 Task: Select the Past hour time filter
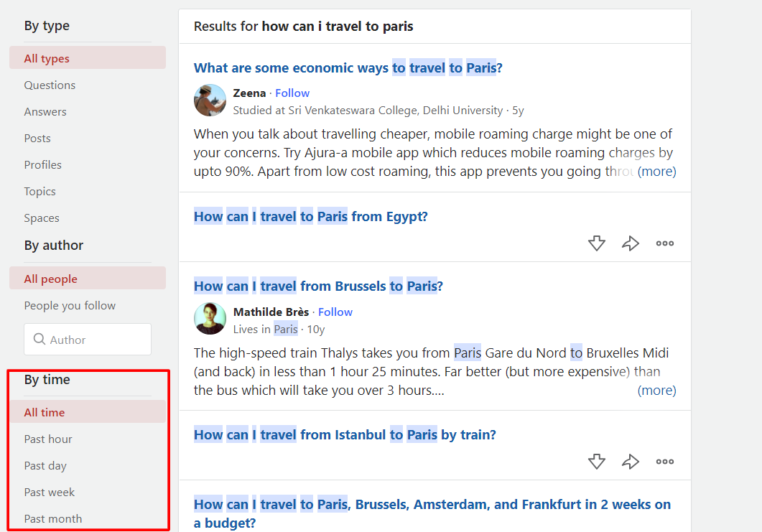[48, 439]
